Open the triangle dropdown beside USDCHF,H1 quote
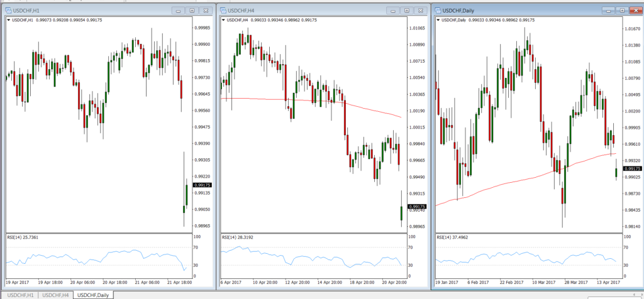Screen dimensions: 644x299 pos(9,19)
